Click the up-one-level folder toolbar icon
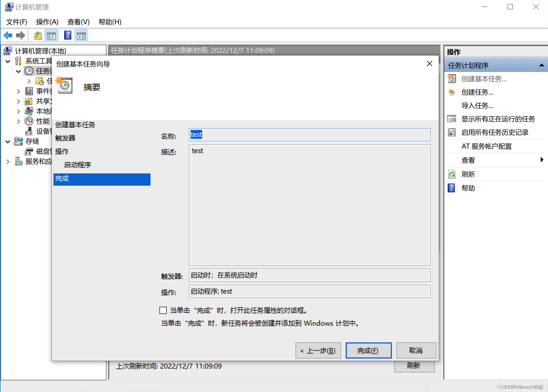Screen dimensions: 548x392 (x=38, y=35)
